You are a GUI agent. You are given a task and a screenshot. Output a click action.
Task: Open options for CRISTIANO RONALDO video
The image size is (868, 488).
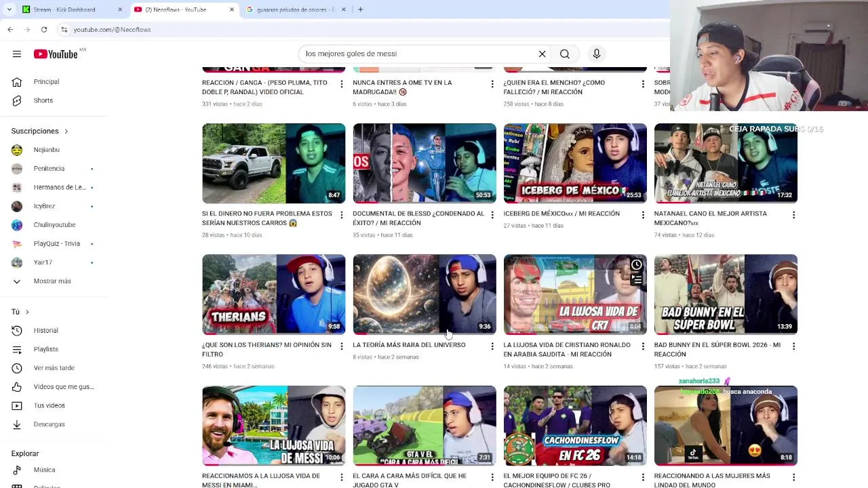click(643, 346)
